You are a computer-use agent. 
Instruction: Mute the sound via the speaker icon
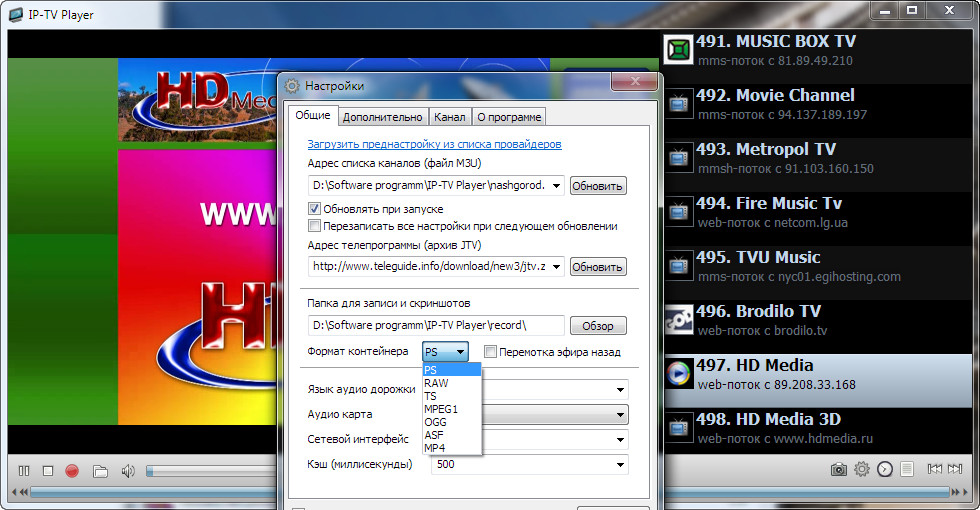tap(128, 471)
